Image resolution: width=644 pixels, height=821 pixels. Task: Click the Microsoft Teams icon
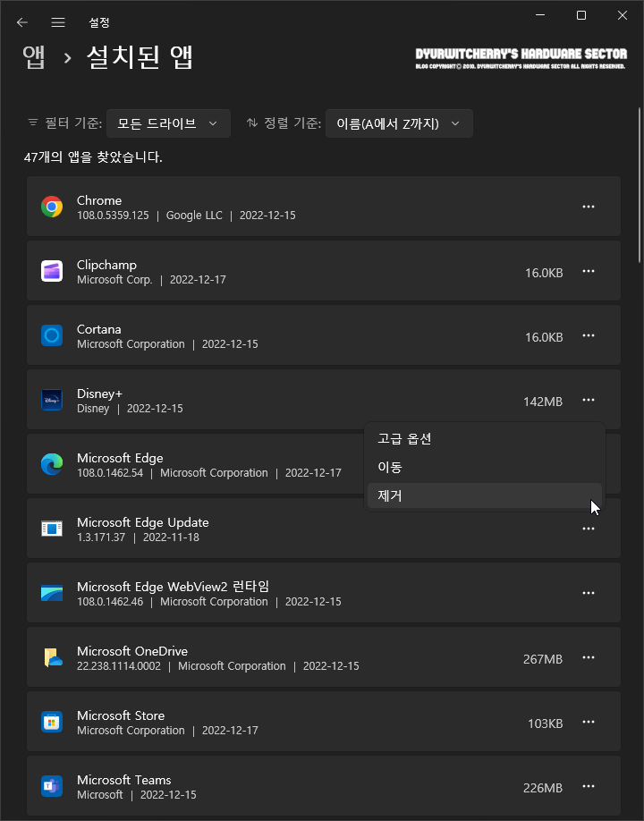pos(52,786)
